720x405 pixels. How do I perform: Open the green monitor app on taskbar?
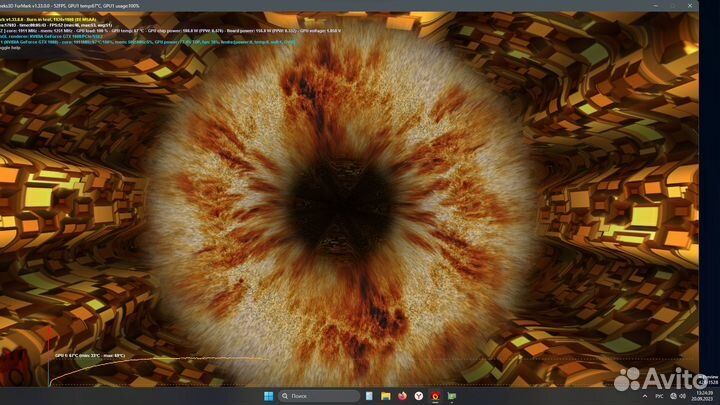tap(450, 397)
